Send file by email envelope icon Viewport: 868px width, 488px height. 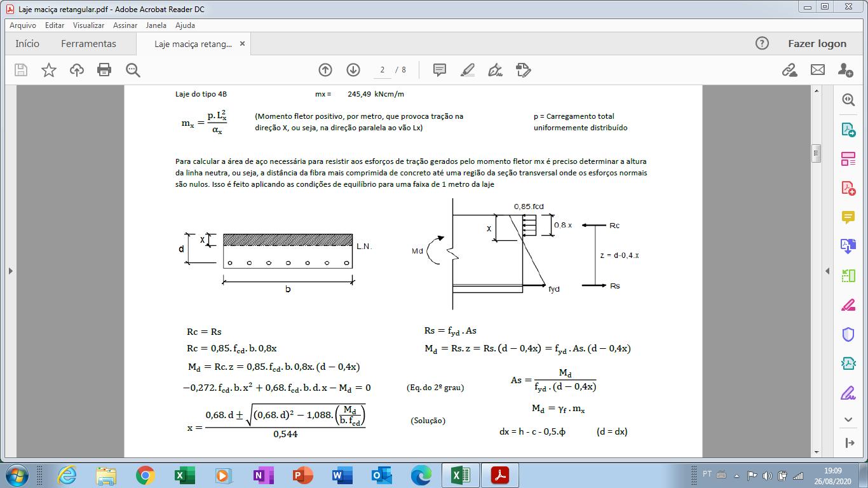pos(817,70)
